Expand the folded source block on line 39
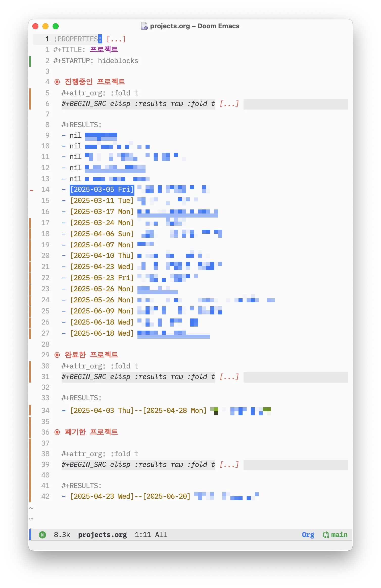This screenshot has height=588, width=381. coord(229,465)
